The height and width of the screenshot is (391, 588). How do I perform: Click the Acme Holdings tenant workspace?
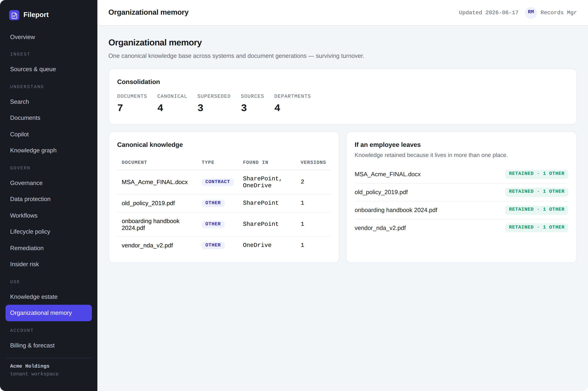click(34, 370)
